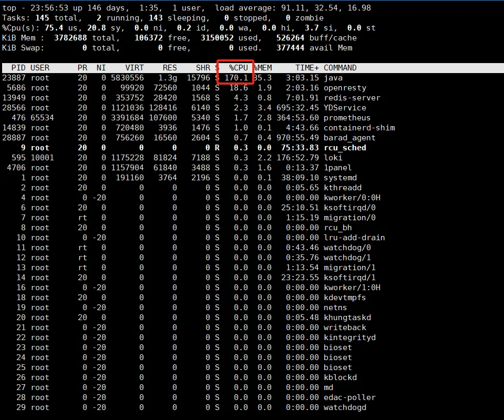504x420 pixels.
Task: Select the khungtaskd process name
Action: point(347,317)
